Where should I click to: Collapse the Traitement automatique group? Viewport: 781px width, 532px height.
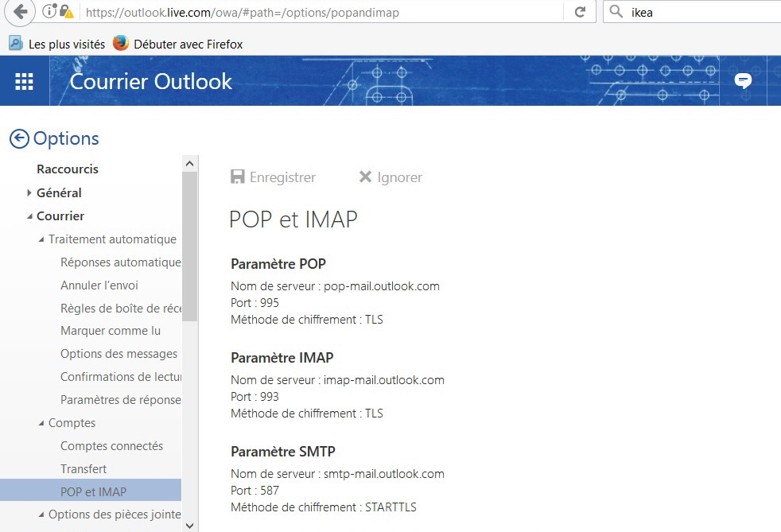point(41,239)
